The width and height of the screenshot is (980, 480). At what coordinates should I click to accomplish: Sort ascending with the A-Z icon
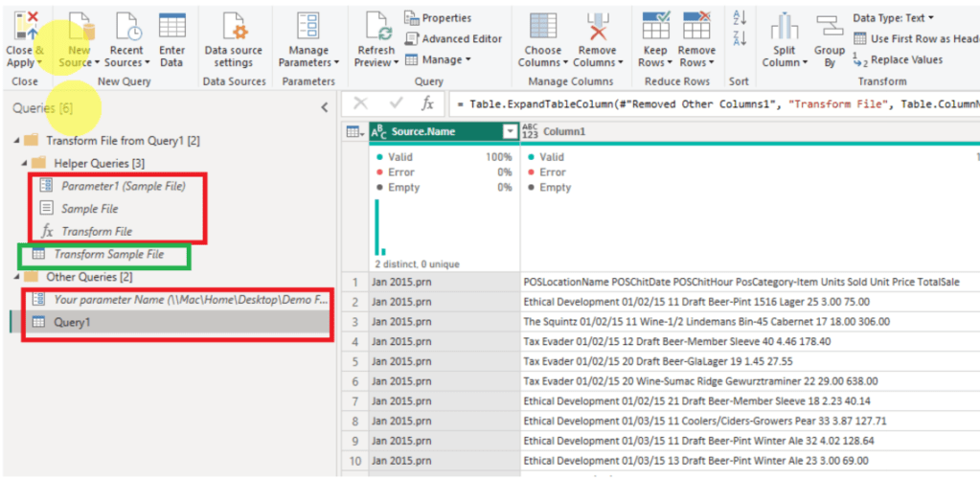point(739,17)
